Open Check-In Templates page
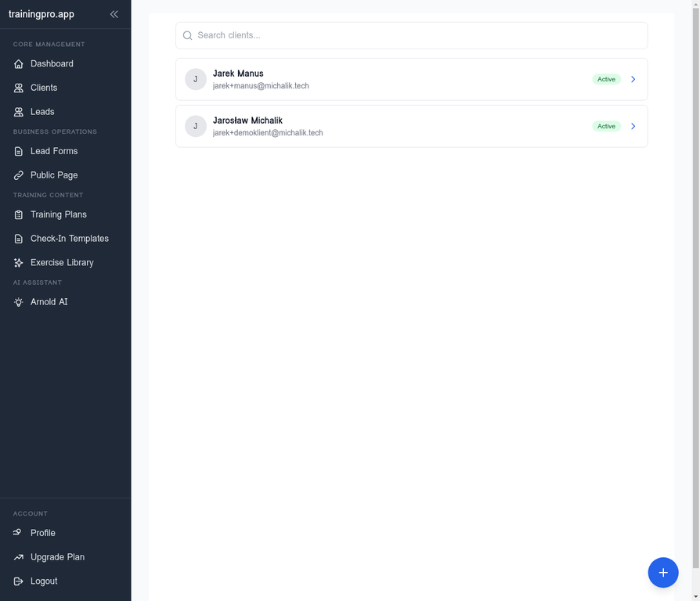Screen dimensions: 700x601 (x=69, y=239)
